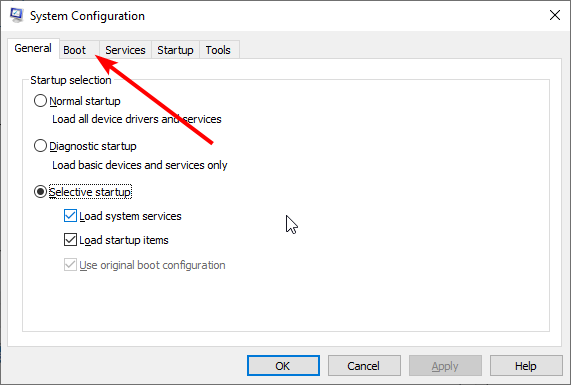This screenshot has width=571, height=385.
Task: Toggle the Load startup items checkbox
Action: tap(70, 240)
